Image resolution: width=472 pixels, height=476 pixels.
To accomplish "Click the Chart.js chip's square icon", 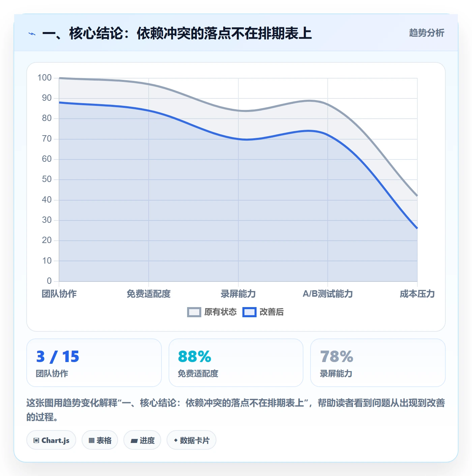I will 36,441.
